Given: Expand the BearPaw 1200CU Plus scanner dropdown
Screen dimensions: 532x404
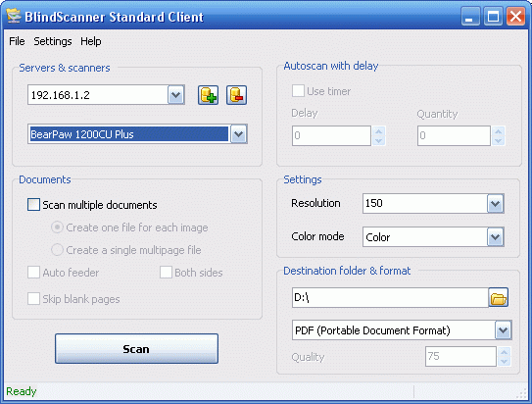Looking at the screenshot, I should [x=238, y=134].
